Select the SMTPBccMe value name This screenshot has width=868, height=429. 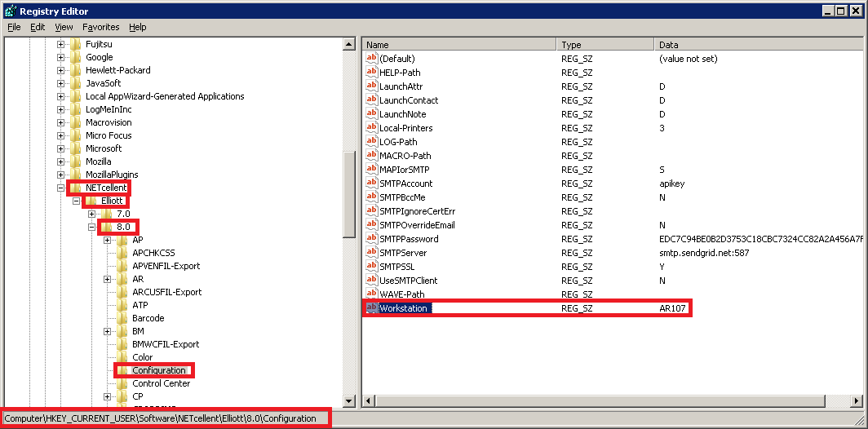click(x=402, y=197)
